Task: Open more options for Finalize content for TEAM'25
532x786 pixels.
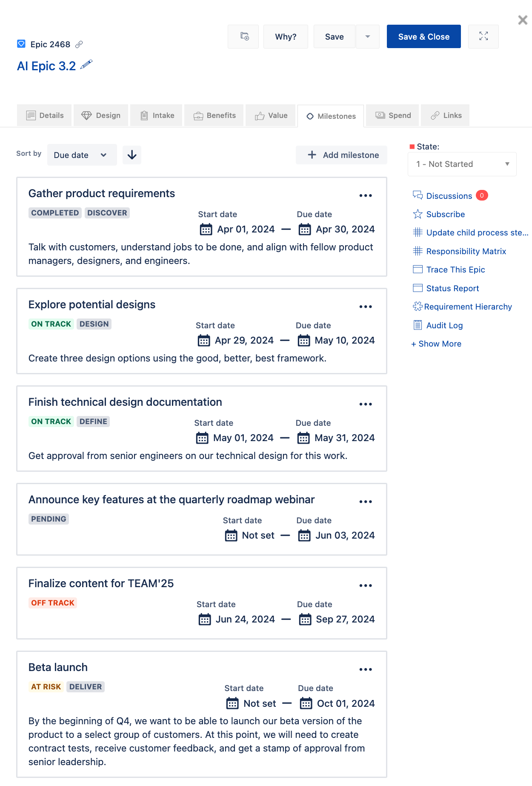Action: [x=366, y=585]
